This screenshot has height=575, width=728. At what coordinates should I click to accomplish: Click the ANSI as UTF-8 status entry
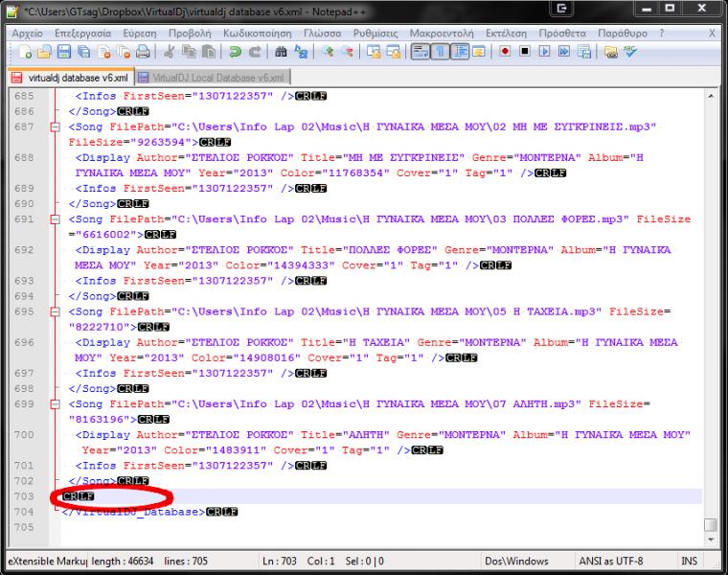[x=610, y=561]
